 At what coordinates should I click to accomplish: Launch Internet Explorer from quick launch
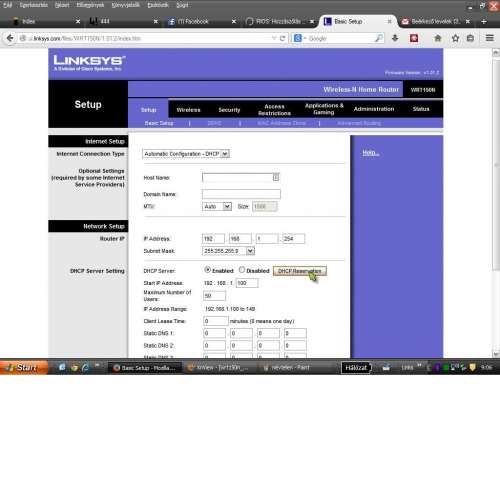(x=86, y=367)
